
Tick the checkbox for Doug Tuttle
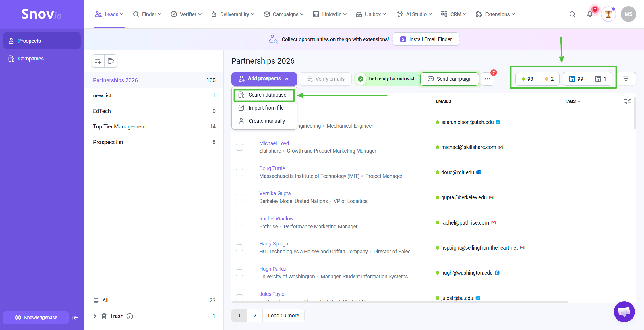coord(239,172)
